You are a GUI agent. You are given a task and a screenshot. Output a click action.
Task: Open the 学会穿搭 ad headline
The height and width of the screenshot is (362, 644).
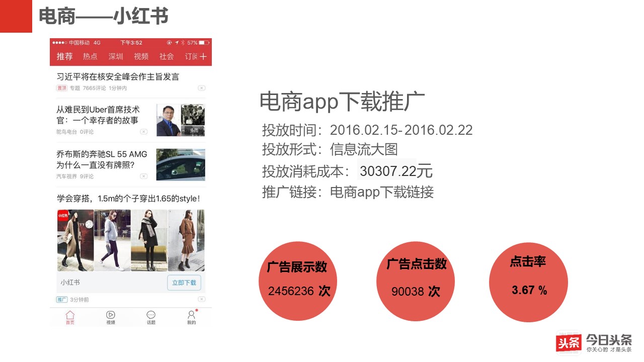(128, 199)
